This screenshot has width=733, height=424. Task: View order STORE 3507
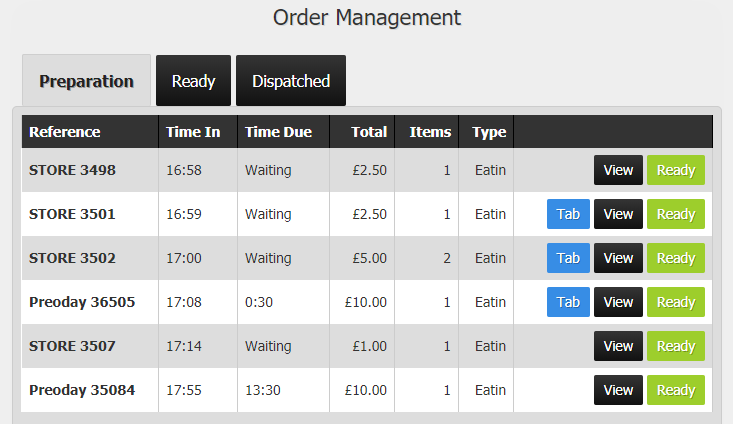click(618, 345)
